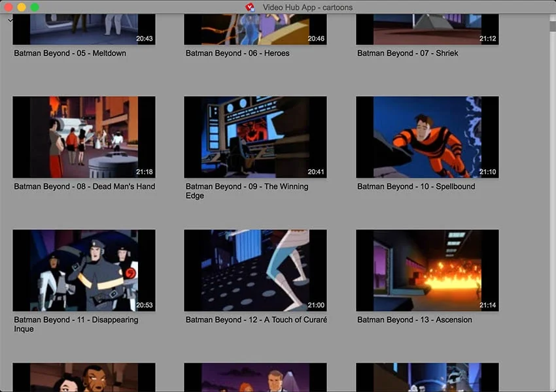Click the 20:41 duration on The Winning Edge
This screenshot has width=556, height=392.
tap(315, 171)
